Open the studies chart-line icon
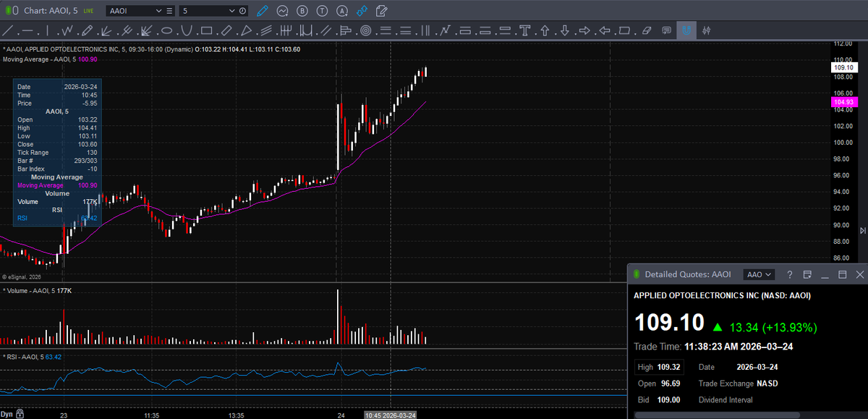Viewport: 868px width, 419px height. [282, 11]
